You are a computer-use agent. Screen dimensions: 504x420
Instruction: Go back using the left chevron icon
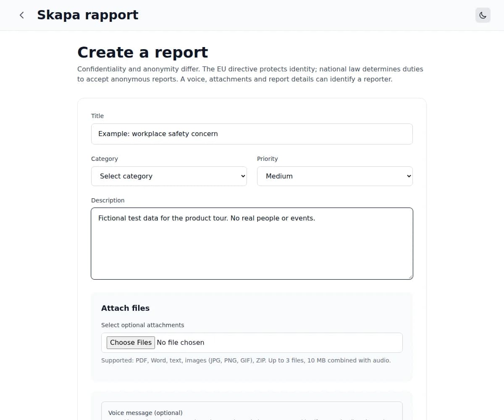click(22, 15)
